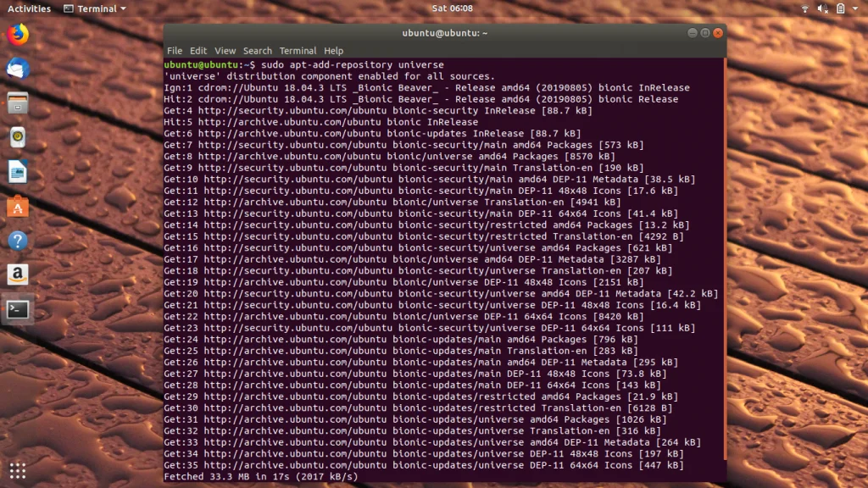Click the terminal vertical scrollbar

tap(725, 259)
